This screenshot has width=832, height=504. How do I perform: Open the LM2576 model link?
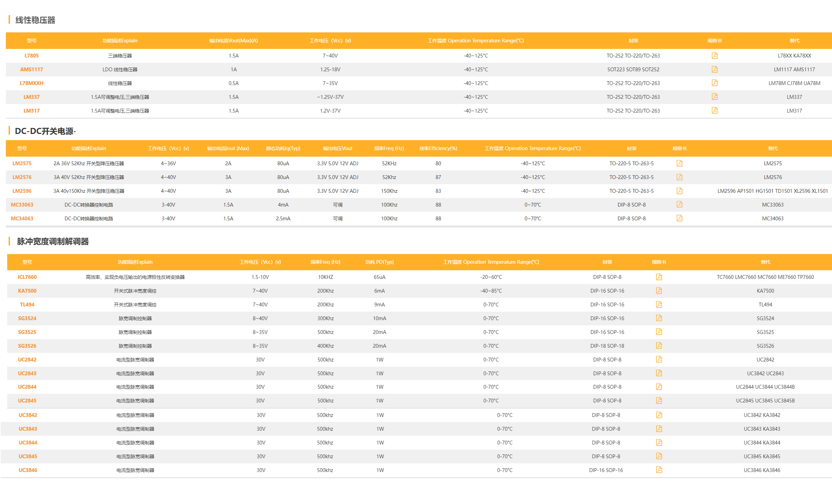point(22,177)
